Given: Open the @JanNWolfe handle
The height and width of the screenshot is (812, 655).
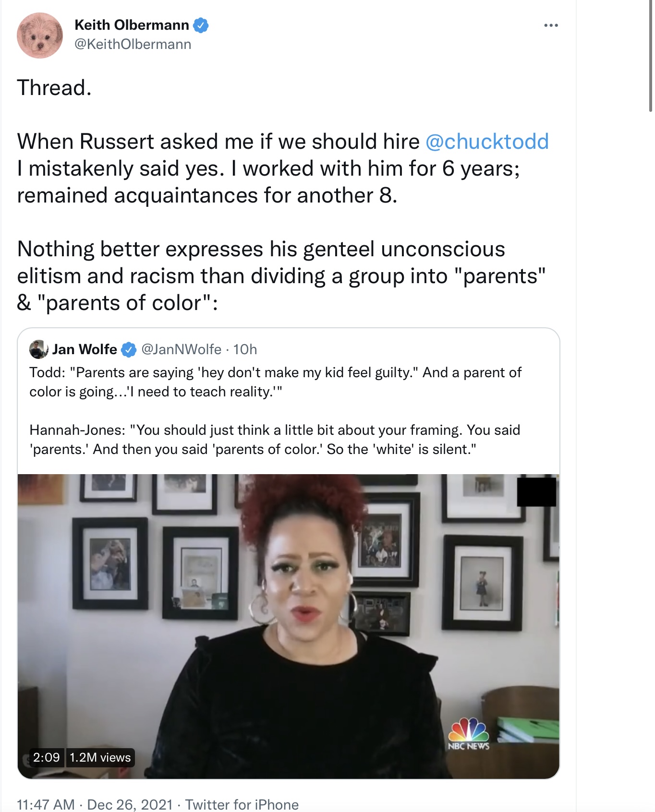Looking at the screenshot, I should click(182, 349).
